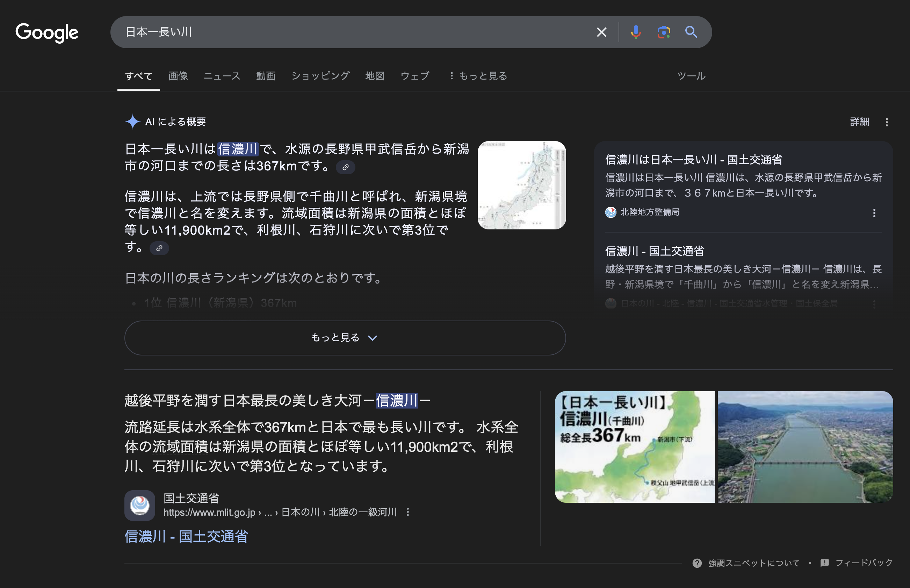Open 信濃川は日本一長い川 - 国土交通省 source card
Screen dimensions: 910x588
tap(693, 160)
